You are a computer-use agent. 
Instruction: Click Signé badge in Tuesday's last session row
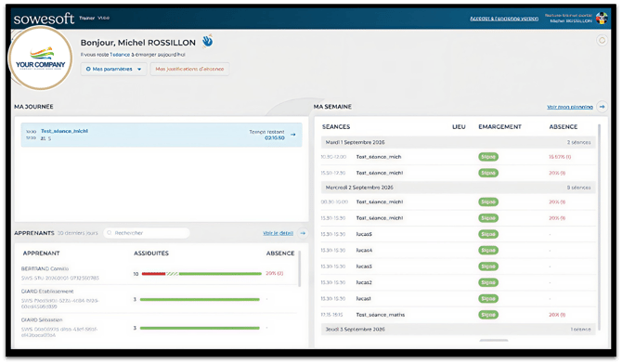point(488,173)
